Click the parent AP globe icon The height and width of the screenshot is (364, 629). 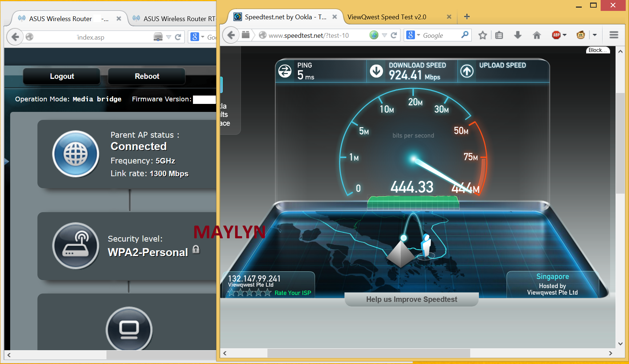click(76, 154)
